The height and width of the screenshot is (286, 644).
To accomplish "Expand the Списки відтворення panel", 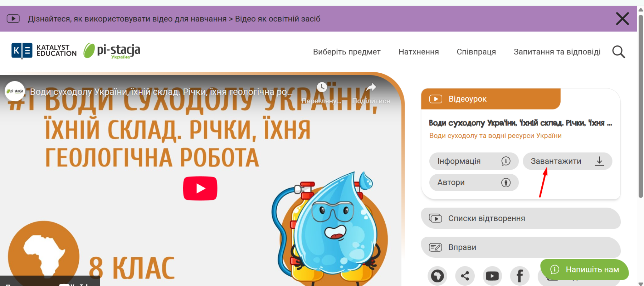I will 520,218.
